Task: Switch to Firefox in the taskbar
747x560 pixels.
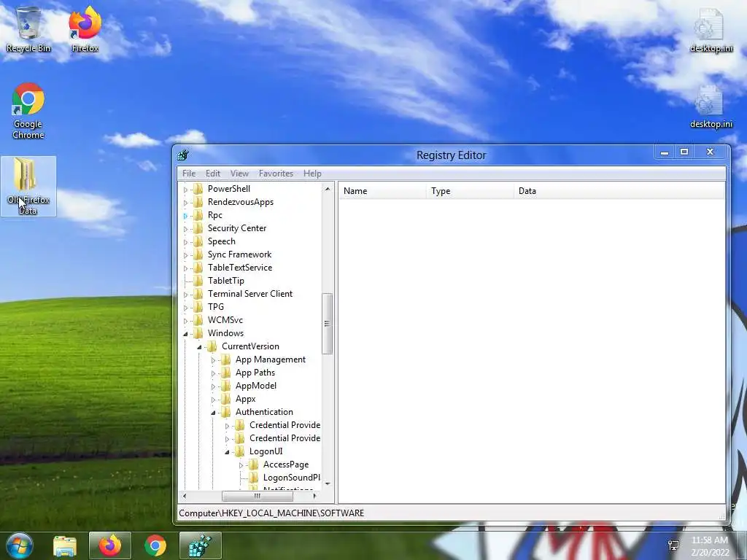Action: click(110, 545)
